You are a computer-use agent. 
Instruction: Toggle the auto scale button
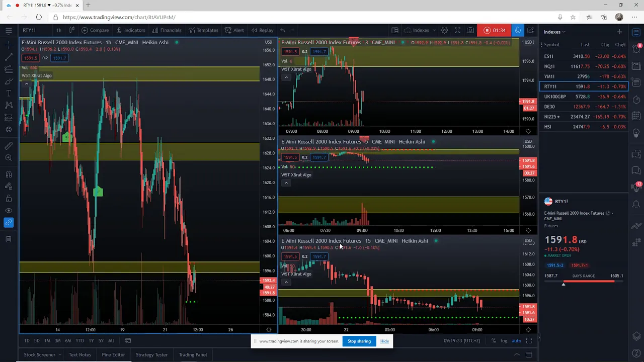(x=516, y=341)
